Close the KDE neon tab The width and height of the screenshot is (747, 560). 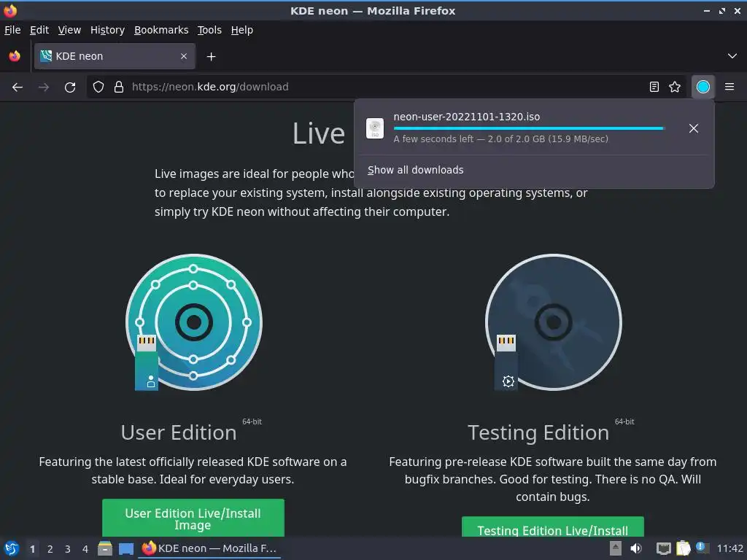[184, 56]
